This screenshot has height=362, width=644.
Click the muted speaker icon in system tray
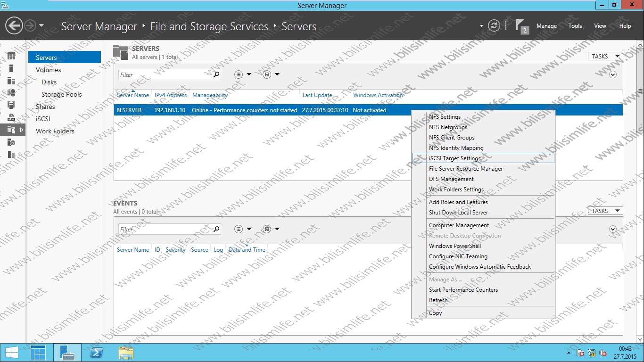click(603, 353)
